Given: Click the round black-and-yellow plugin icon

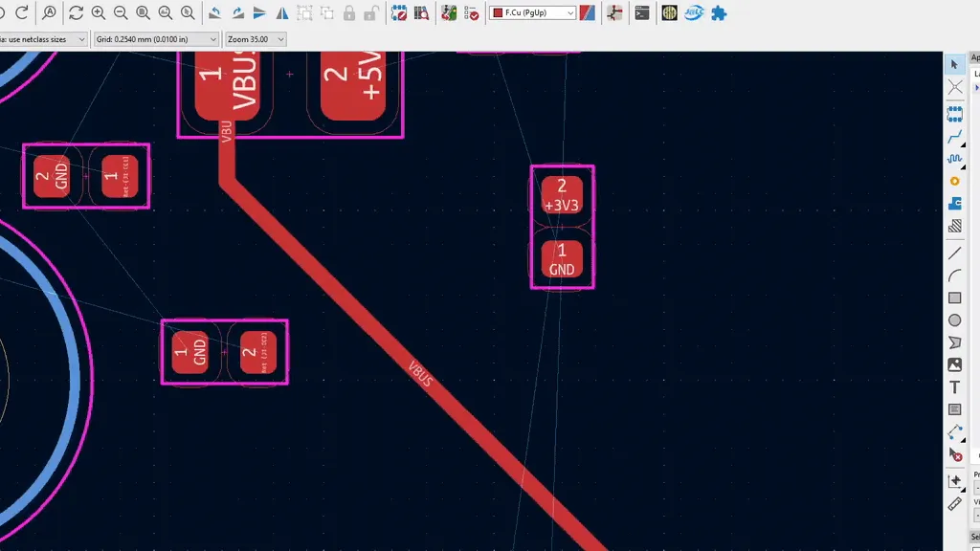Looking at the screenshot, I should click(669, 12).
